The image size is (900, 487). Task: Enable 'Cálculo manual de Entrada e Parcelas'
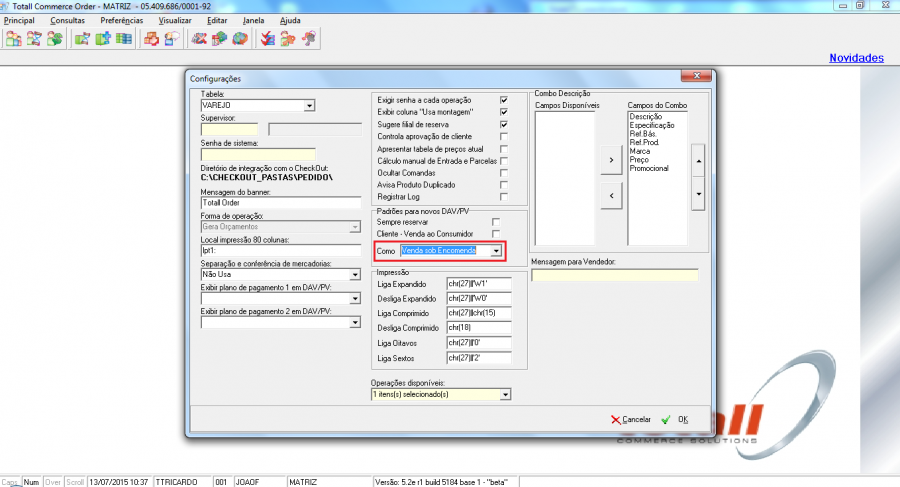[x=503, y=161]
